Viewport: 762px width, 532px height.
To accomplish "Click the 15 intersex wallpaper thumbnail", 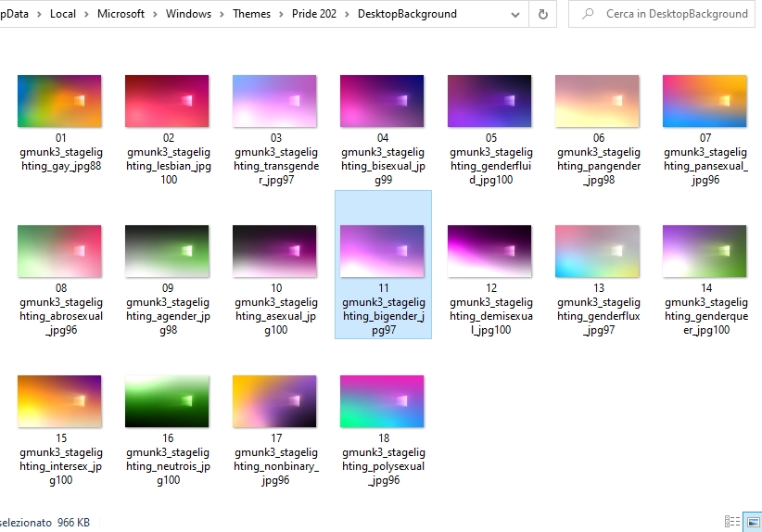I will tap(59, 401).
